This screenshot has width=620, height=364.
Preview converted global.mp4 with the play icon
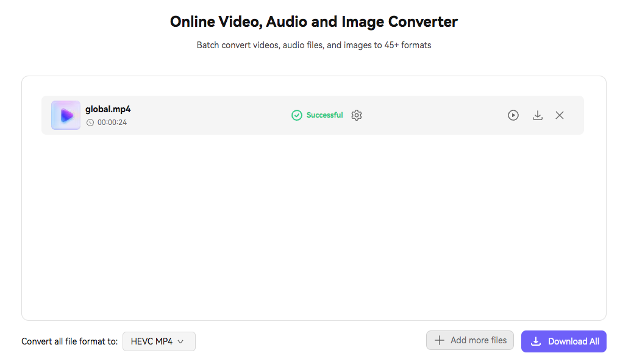[513, 115]
